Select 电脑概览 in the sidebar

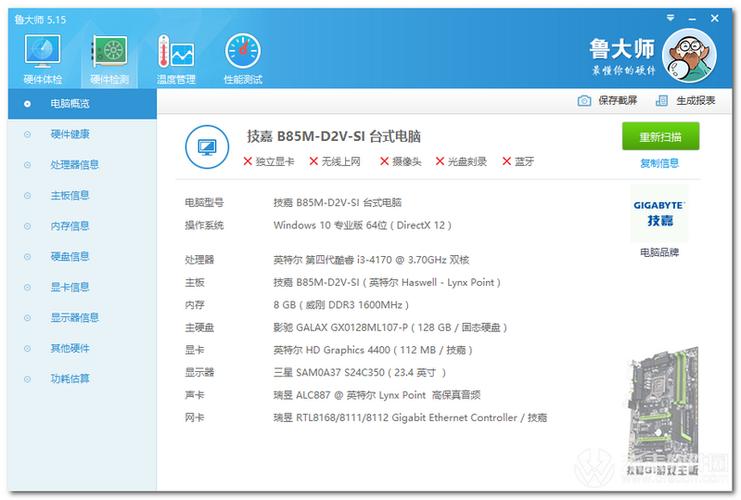(x=82, y=103)
